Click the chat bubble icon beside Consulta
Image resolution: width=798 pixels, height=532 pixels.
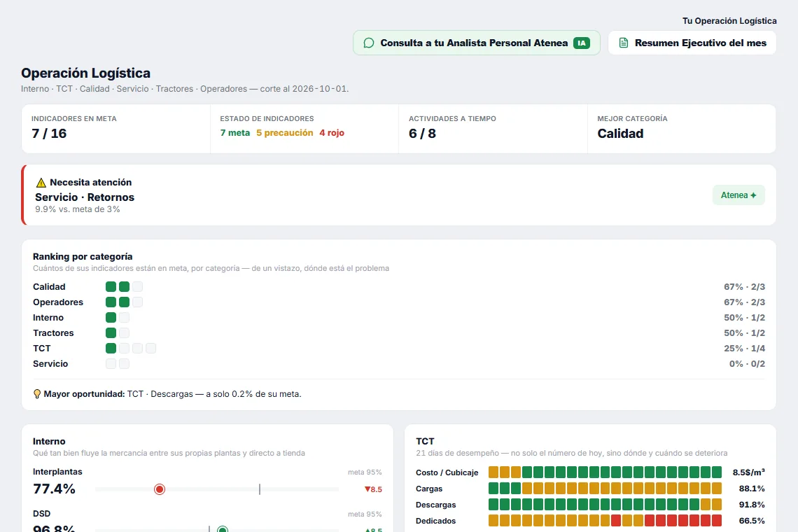pyautogui.click(x=369, y=43)
